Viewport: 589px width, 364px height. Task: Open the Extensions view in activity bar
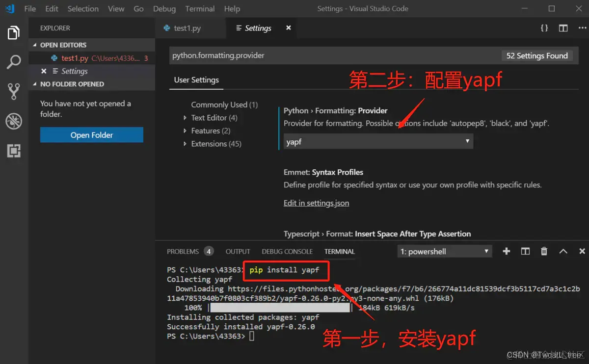point(14,151)
